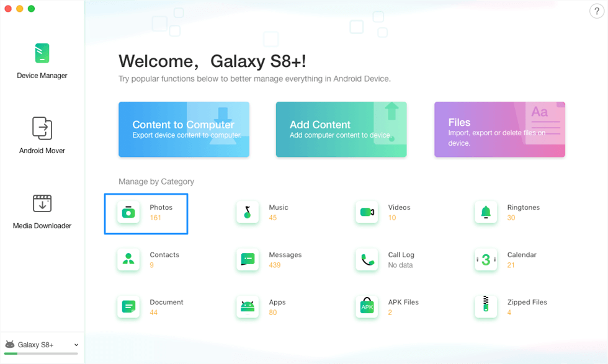Click the APK Files label

pos(403,302)
